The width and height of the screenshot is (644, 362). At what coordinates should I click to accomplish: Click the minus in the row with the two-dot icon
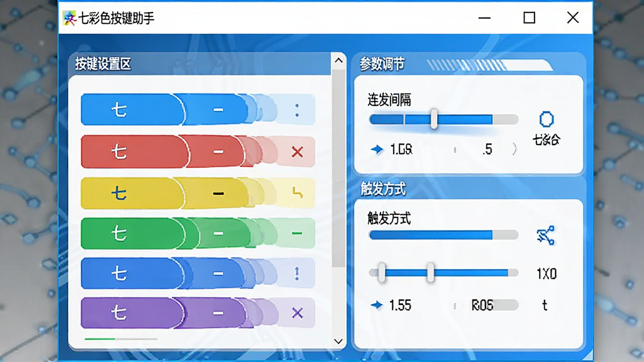218,110
